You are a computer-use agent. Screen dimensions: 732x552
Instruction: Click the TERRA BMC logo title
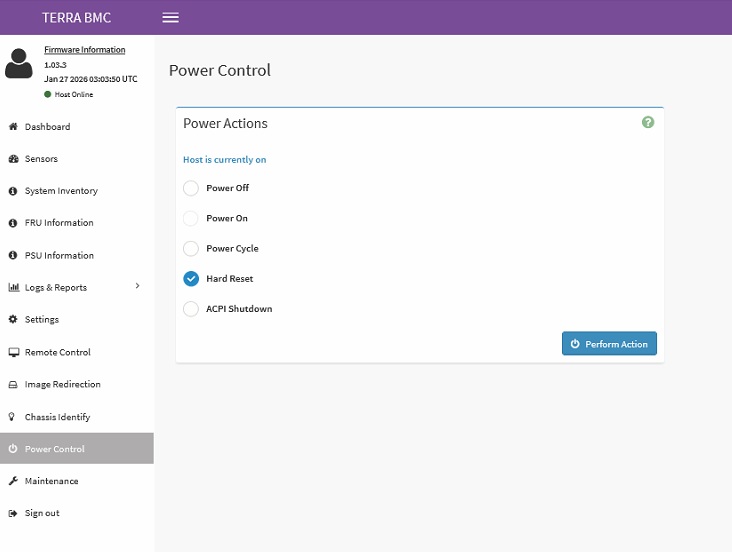click(77, 18)
